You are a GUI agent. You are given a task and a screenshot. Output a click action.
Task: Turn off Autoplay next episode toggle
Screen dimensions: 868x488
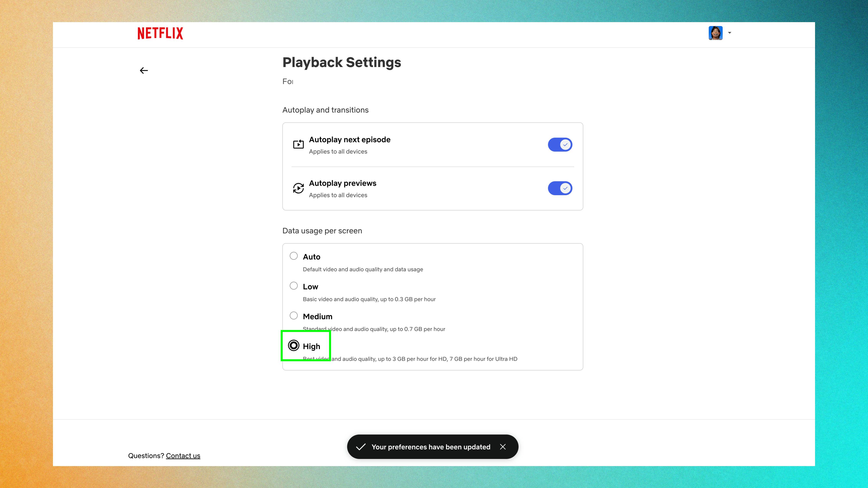pos(560,145)
